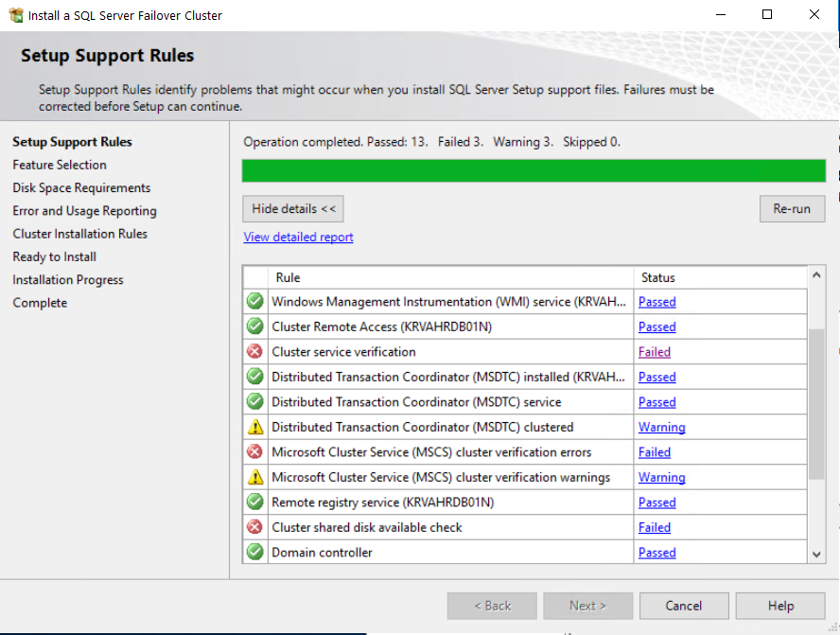Select 'Microsoft Cluster Service (MSCS) cluster verification errors' text

[431, 452]
